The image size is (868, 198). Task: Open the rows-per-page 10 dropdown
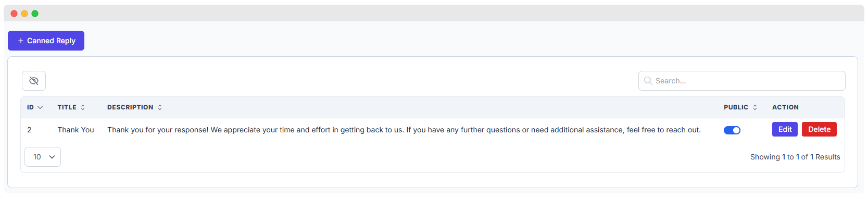tap(43, 157)
